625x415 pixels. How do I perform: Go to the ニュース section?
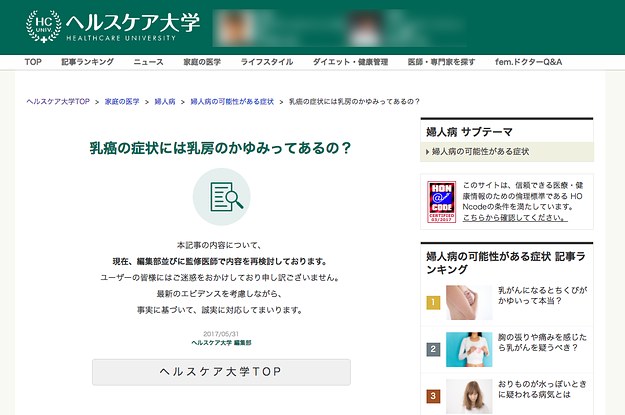pyautogui.click(x=148, y=62)
